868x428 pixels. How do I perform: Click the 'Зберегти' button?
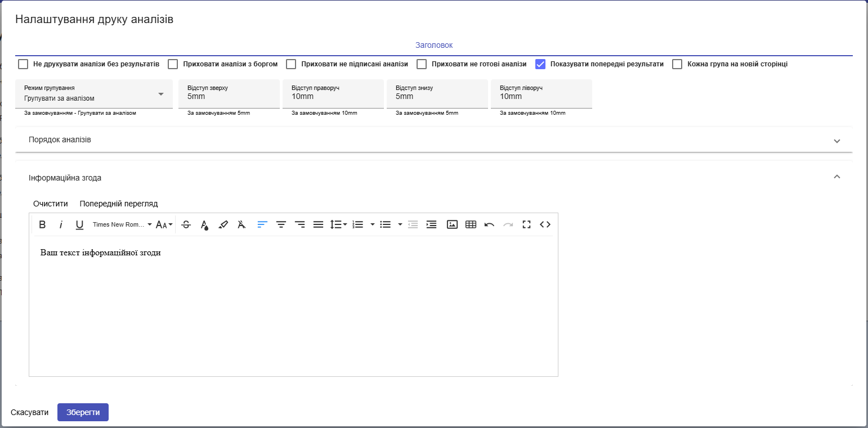[x=83, y=412]
